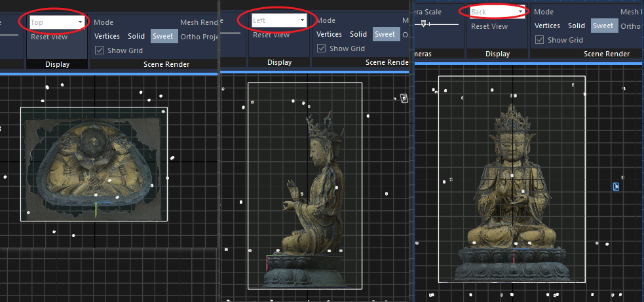Viewport: 644px width, 302px height.
Task: Open the view dropdown showing Top
Action: point(58,22)
